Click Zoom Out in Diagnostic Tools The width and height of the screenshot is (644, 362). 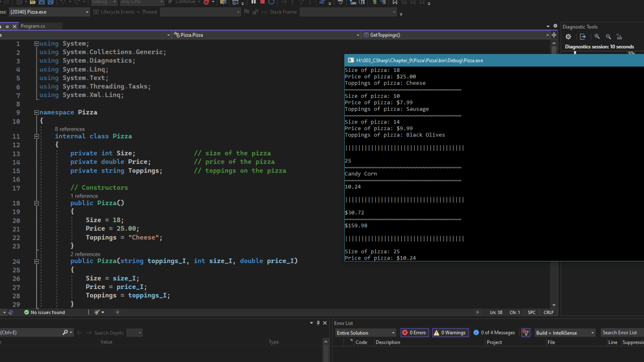pos(608,37)
